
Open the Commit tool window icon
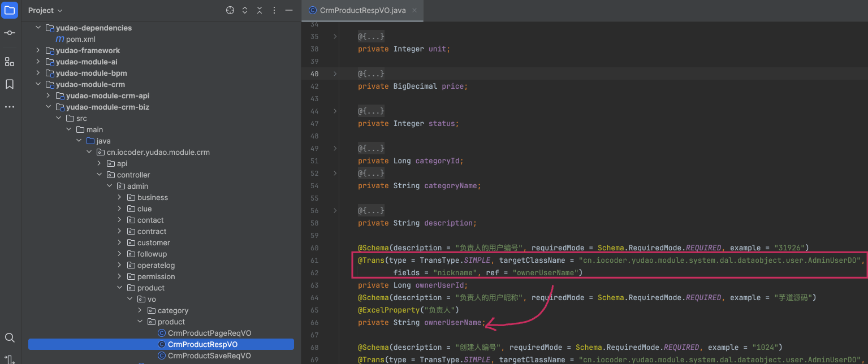tap(10, 33)
